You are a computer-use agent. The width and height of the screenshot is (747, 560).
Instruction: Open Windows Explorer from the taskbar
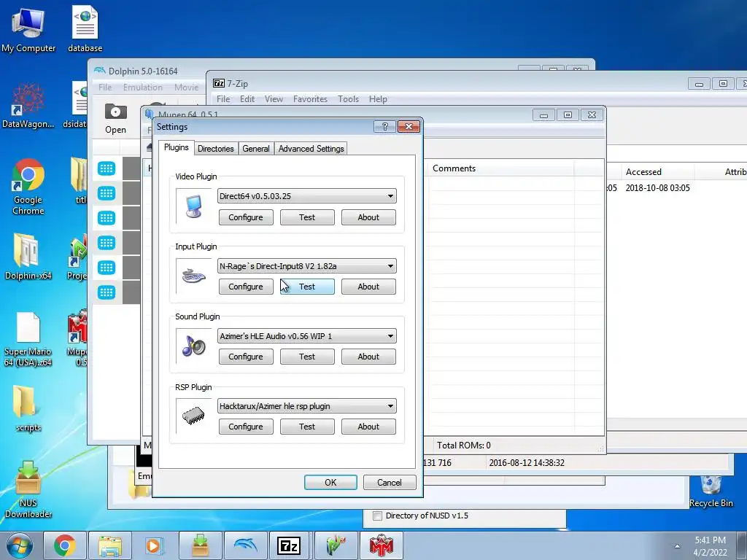pos(109,545)
